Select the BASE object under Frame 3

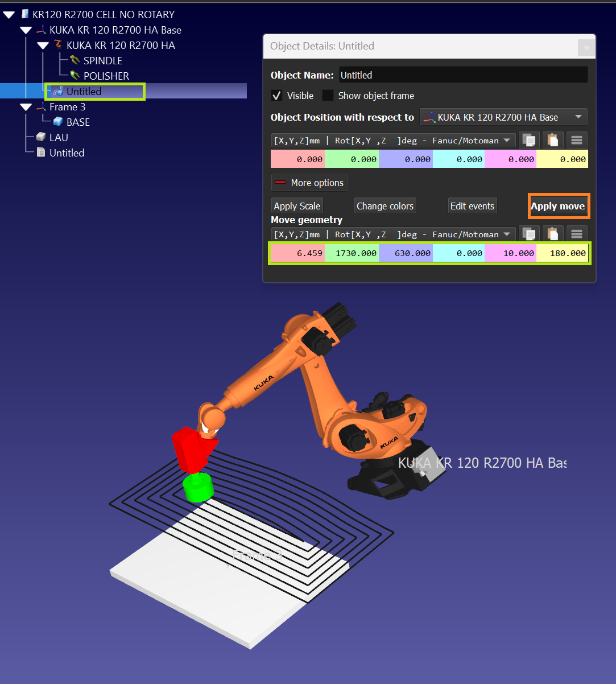click(77, 122)
